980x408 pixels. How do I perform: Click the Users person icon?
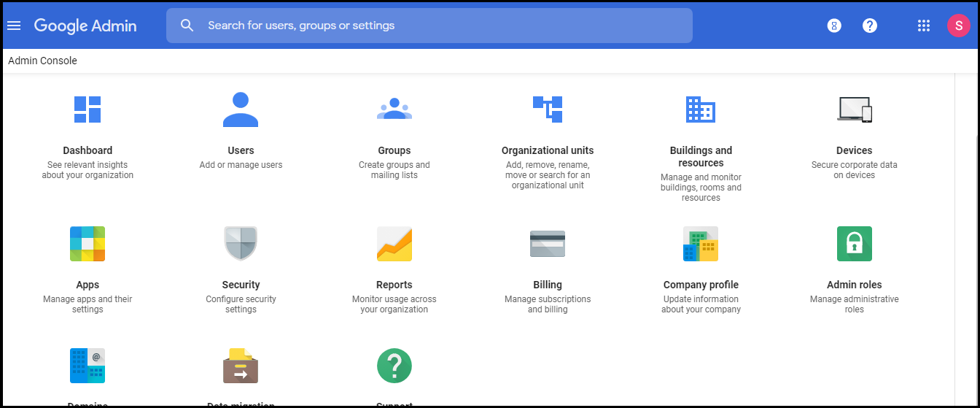241,109
